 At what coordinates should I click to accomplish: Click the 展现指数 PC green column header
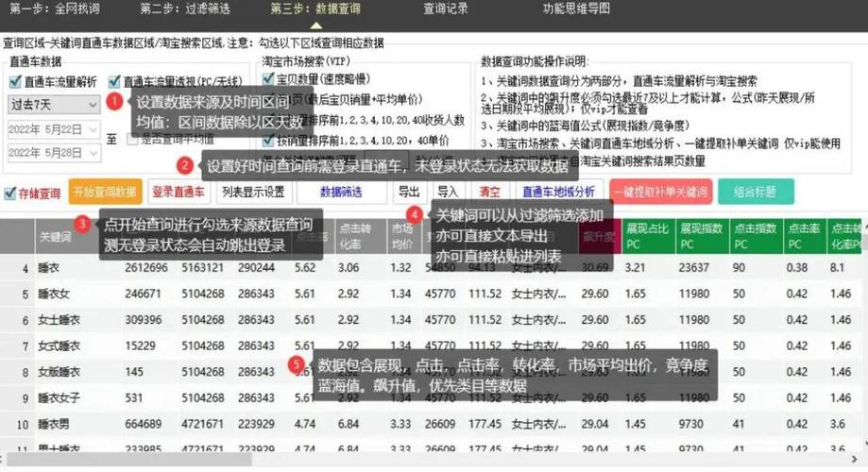point(701,236)
